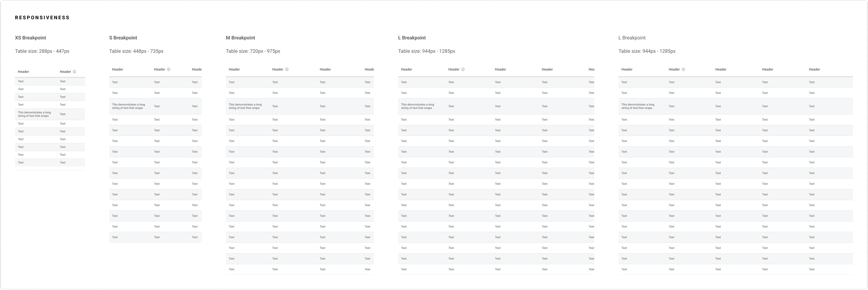The height and width of the screenshot is (290, 868).
Task: Select the "XS Breakpoint" heading
Action: (31, 38)
